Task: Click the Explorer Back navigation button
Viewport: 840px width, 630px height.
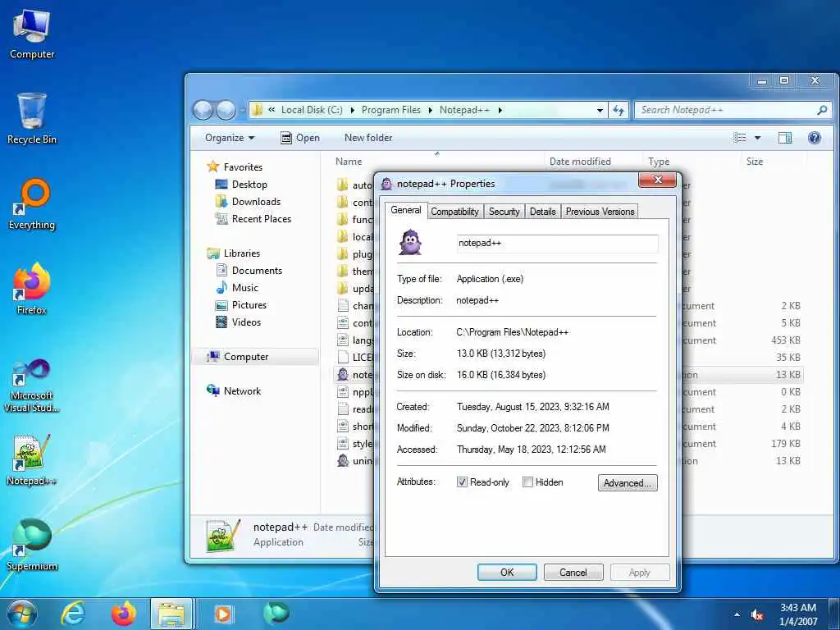Action: [x=203, y=111]
